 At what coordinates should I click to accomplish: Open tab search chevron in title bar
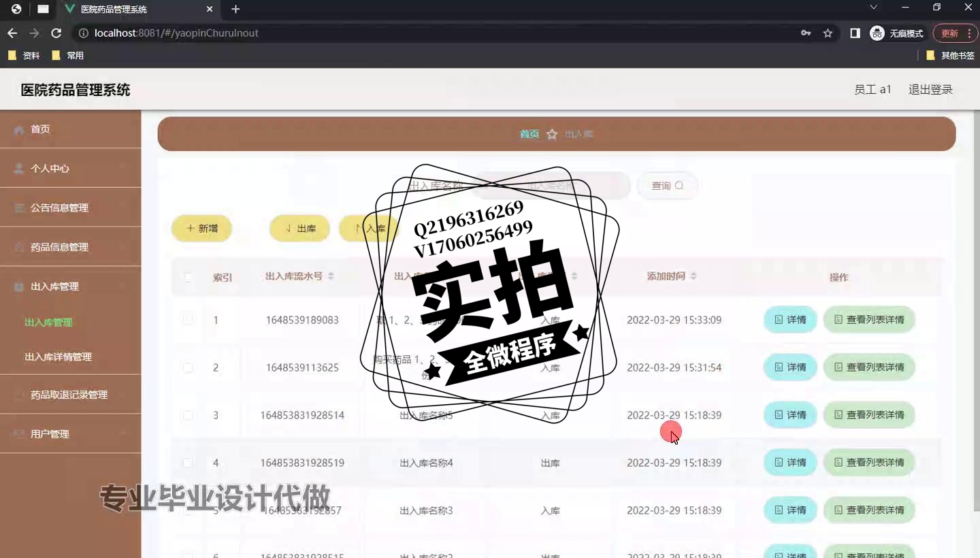pyautogui.click(x=874, y=7)
